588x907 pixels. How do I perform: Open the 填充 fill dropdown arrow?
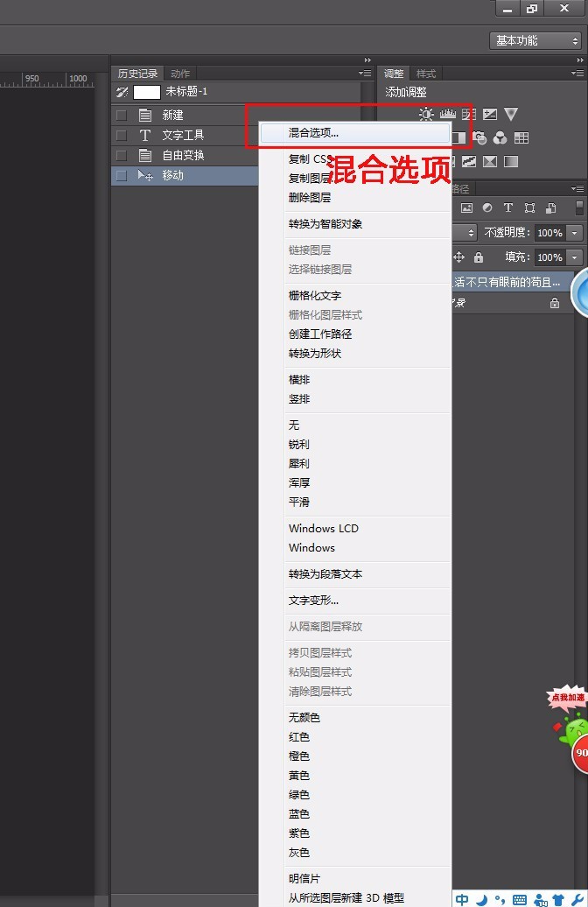point(575,257)
